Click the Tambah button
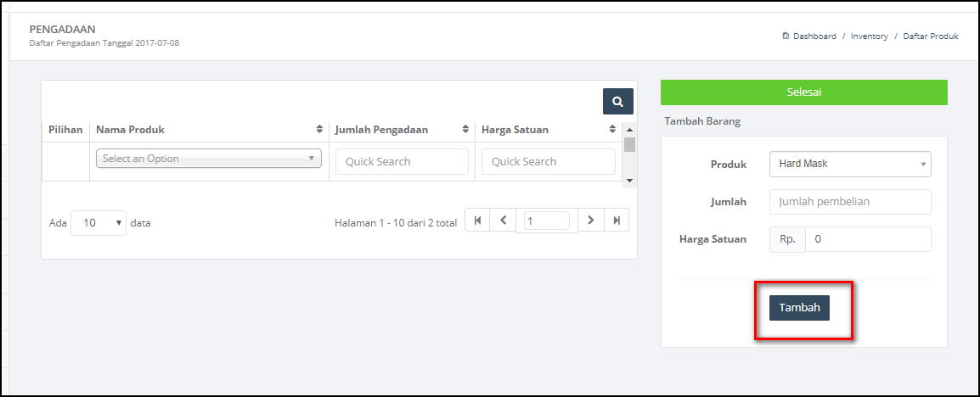The height and width of the screenshot is (397, 980). point(799,308)
